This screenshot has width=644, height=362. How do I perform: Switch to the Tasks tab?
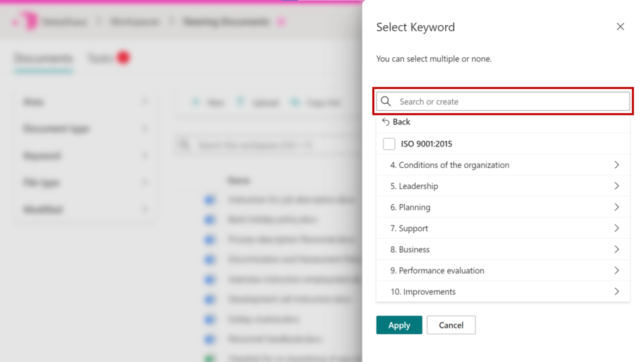[101, 58]
